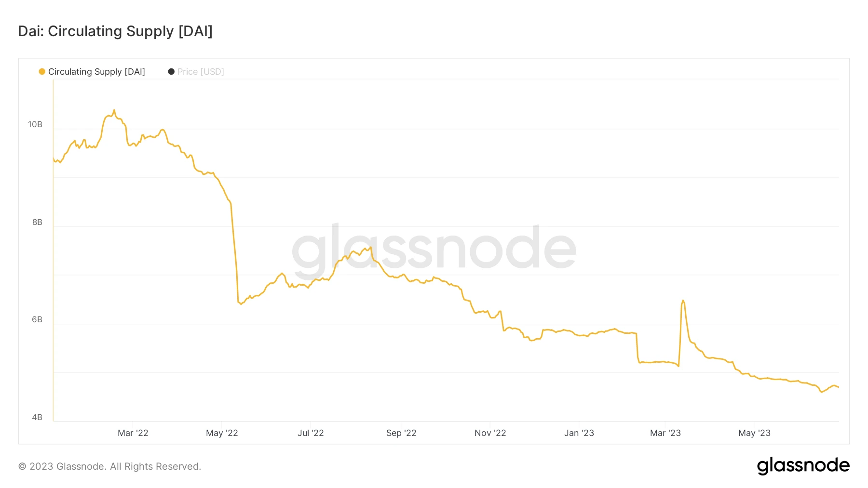
Task: Click the glassnode watermark in chart center
Action: click(x=434, y=249)
